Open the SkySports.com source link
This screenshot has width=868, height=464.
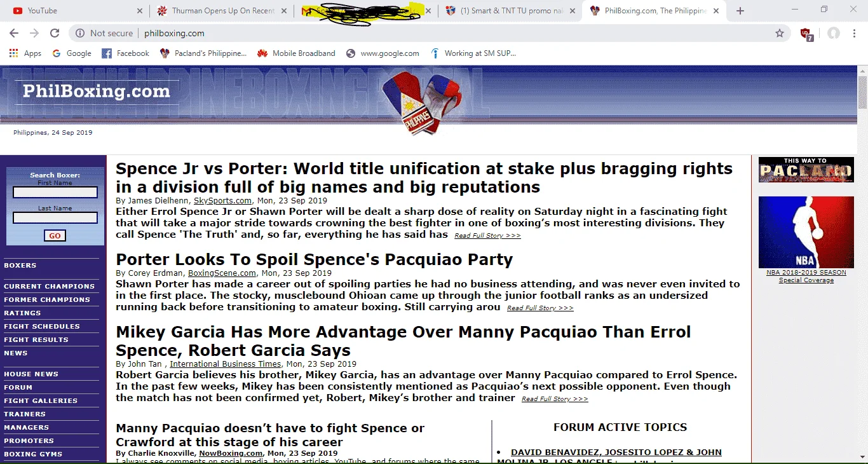coord(222,201)
